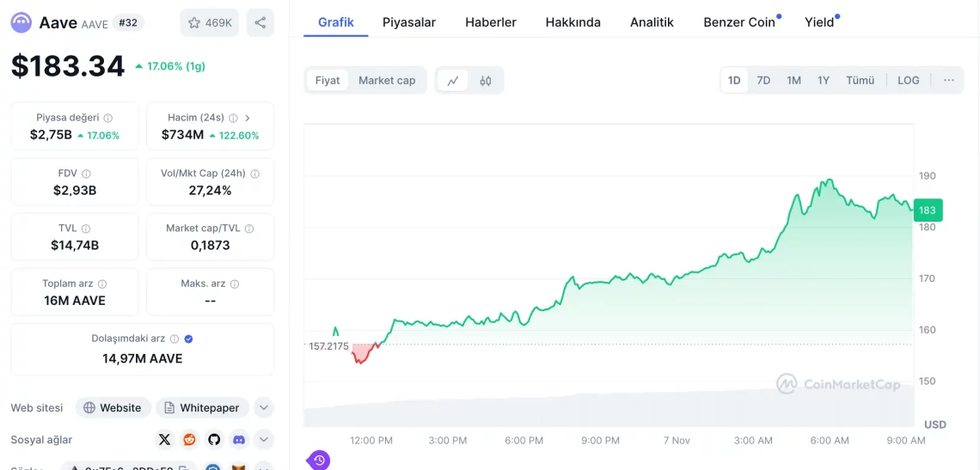Open Aave's Reddit page
Image resolution: width=980 pixels, height=470 pixels.
pos(189,440)
